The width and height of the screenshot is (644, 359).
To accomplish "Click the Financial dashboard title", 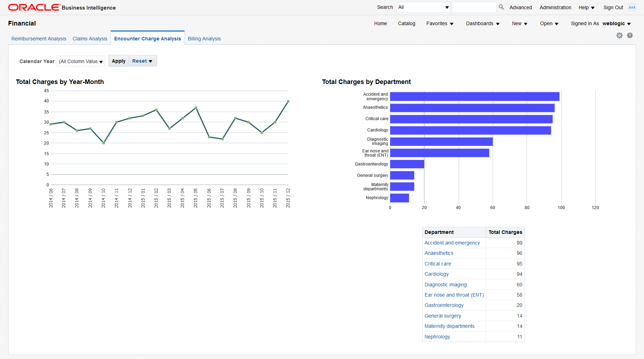I will tap(22, 23).
